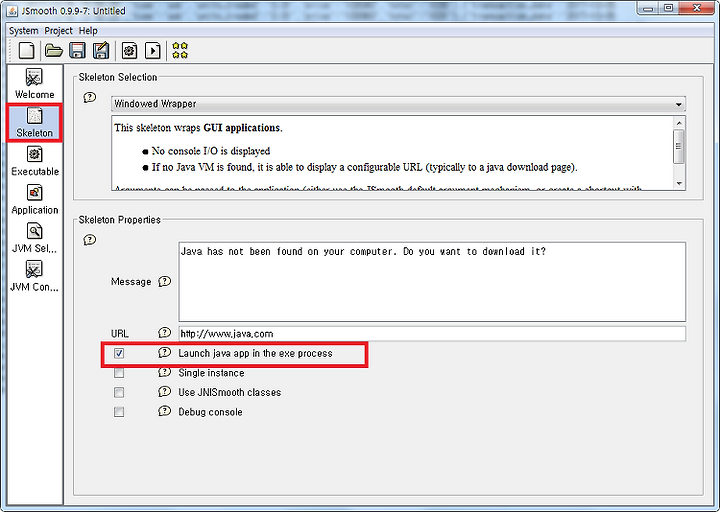The width and height of the screenshot is (720, 512).
Task: Create a new project with the blank page icon
Action: [x=27, y=50]
